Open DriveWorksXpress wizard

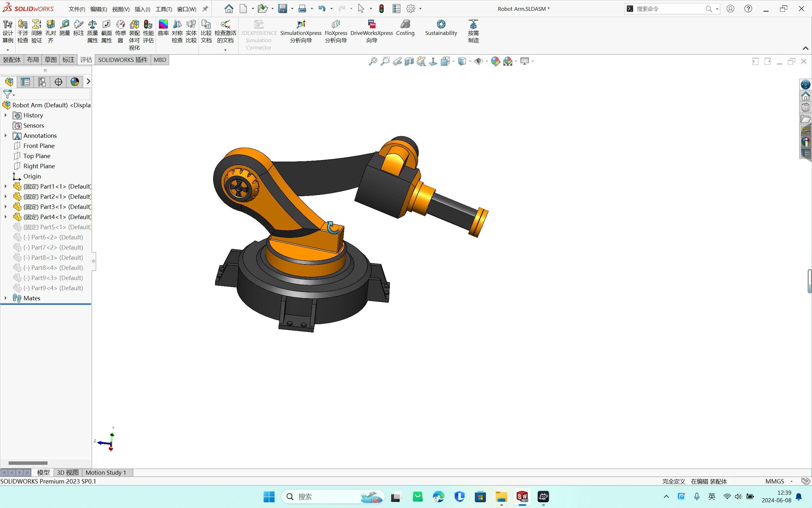click(x=371, y=31)
